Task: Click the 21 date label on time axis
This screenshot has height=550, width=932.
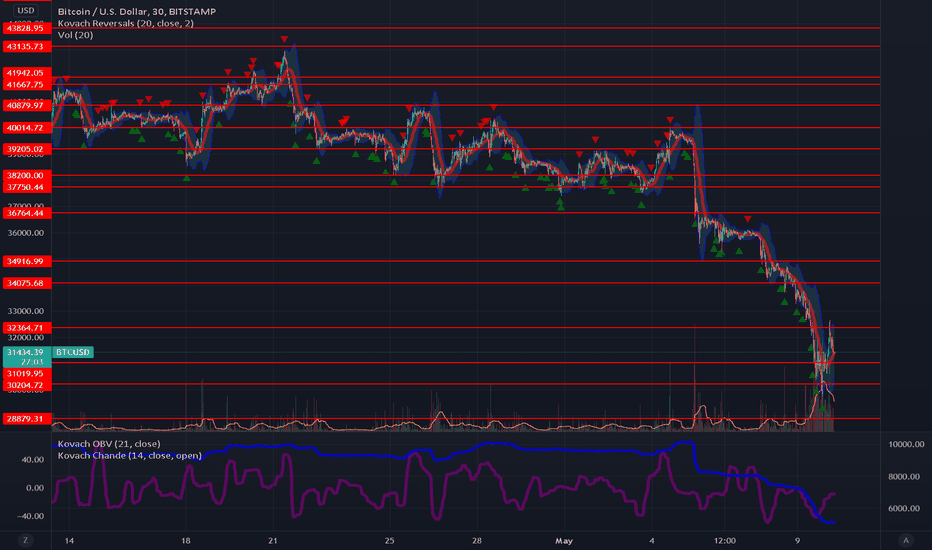Action: click(x=272, y=540)
